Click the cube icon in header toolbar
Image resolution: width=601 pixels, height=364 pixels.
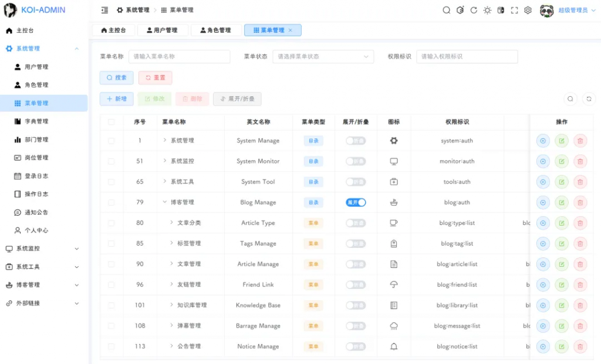click(460, 11)
